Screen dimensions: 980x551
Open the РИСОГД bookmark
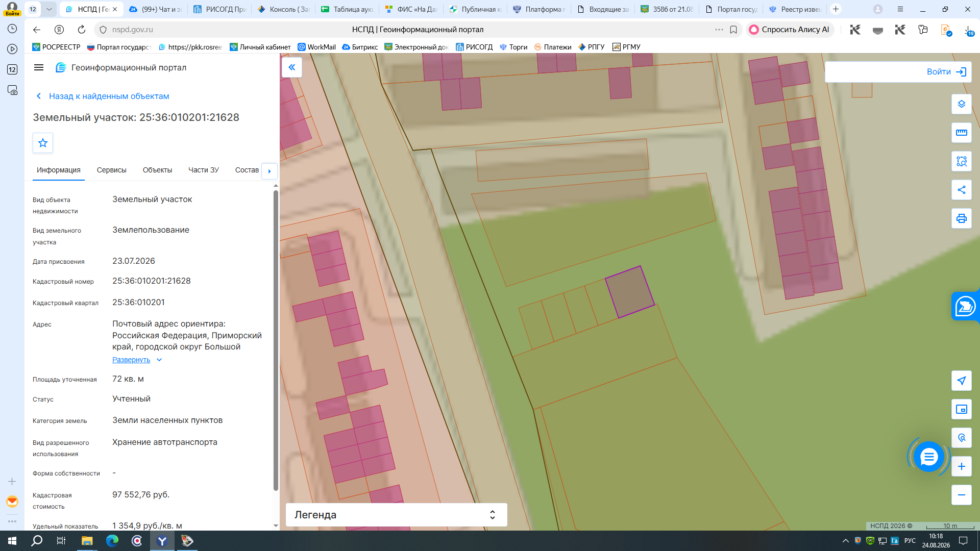coord(474,47)
